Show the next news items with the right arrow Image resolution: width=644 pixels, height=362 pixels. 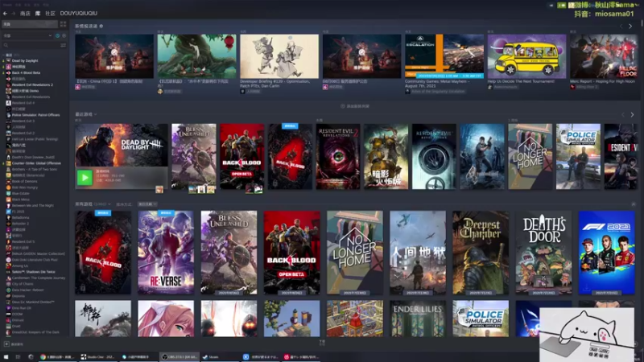point(630,27)
